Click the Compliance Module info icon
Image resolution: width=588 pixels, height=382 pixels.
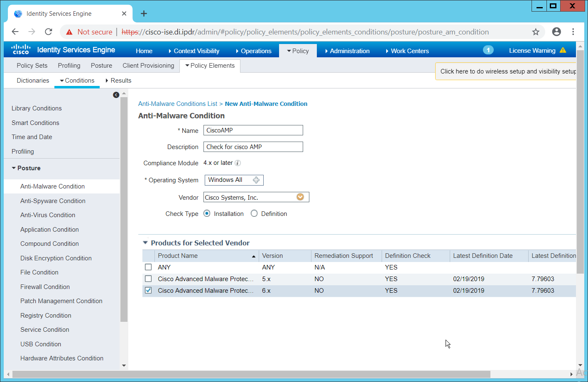238,163
